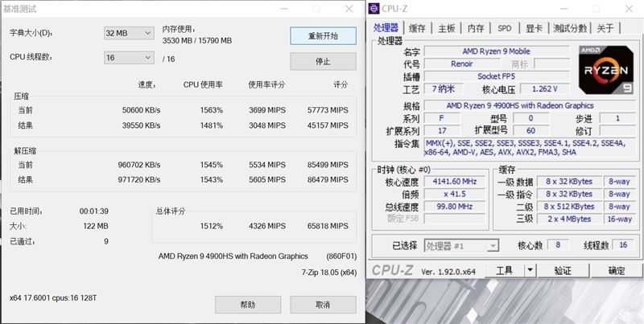
Task: Click the memory usage 3530 MB / 15790 MB
Action: point(196,41)
